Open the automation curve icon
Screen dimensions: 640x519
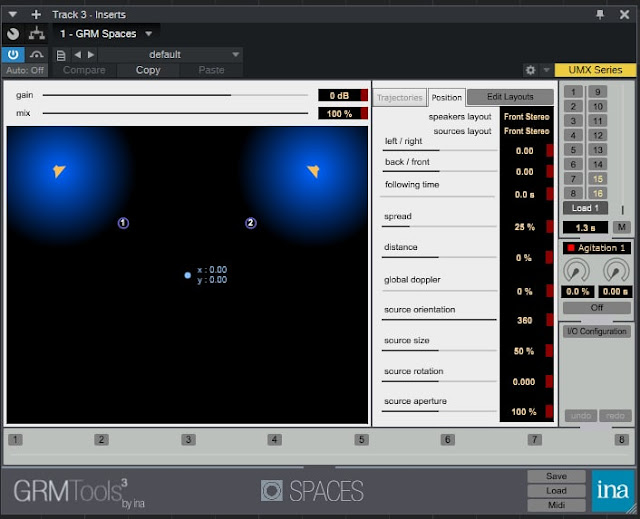(37, 54)
